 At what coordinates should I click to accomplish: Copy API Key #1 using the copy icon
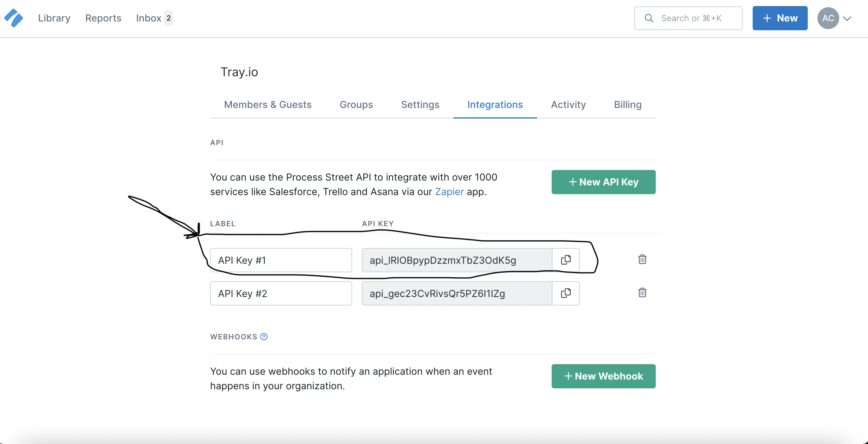tap(566, 260)
